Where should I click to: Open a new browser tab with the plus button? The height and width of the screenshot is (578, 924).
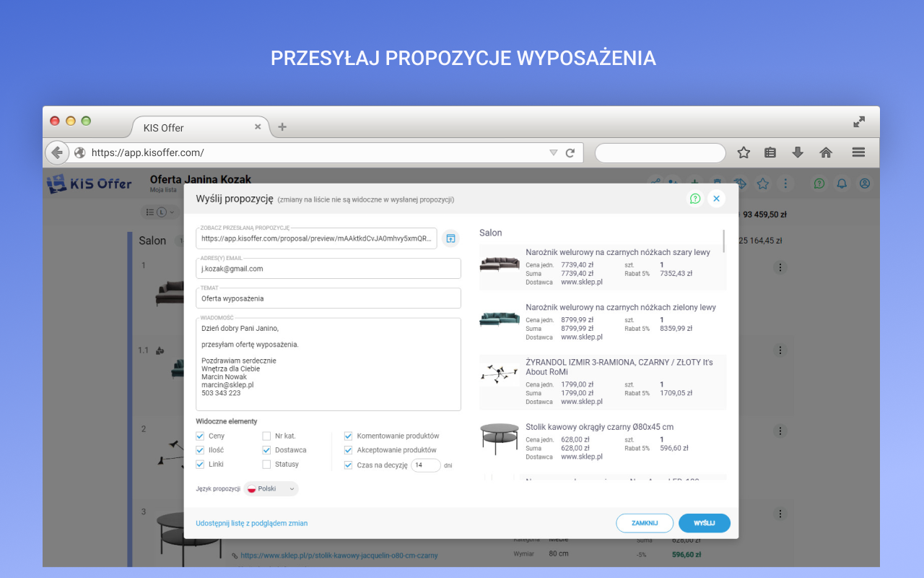282,126
